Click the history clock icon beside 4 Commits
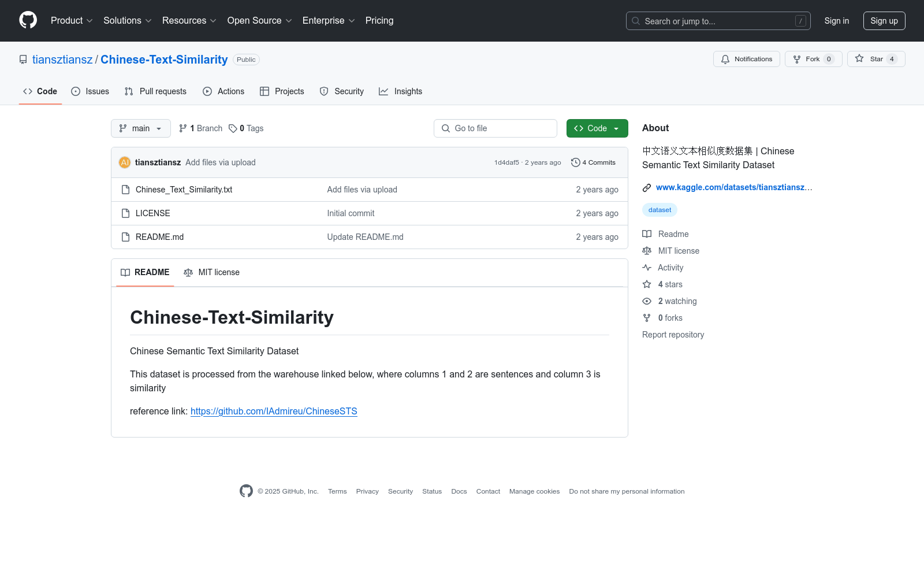The width and height of the screenshot is (924, 578). coord(575,162)
